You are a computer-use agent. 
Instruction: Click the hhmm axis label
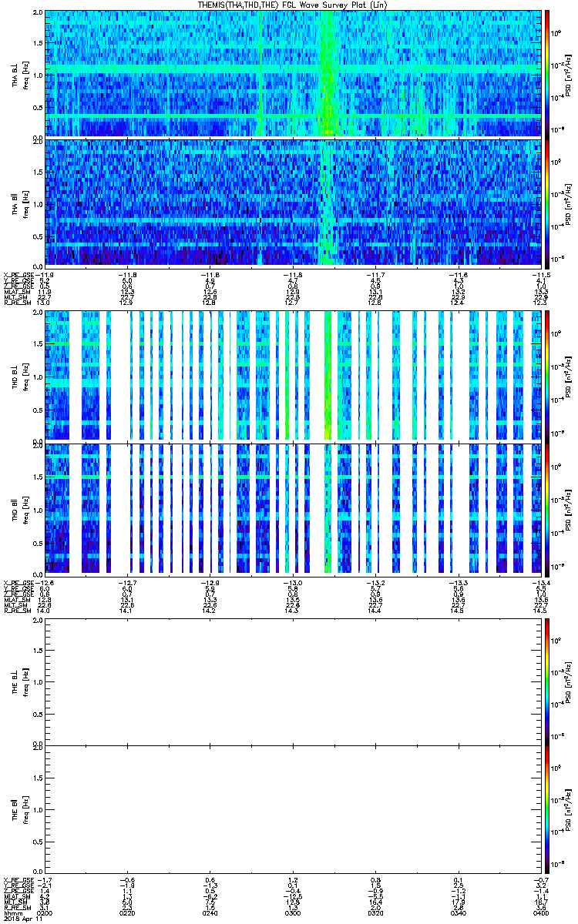point(12,912)
